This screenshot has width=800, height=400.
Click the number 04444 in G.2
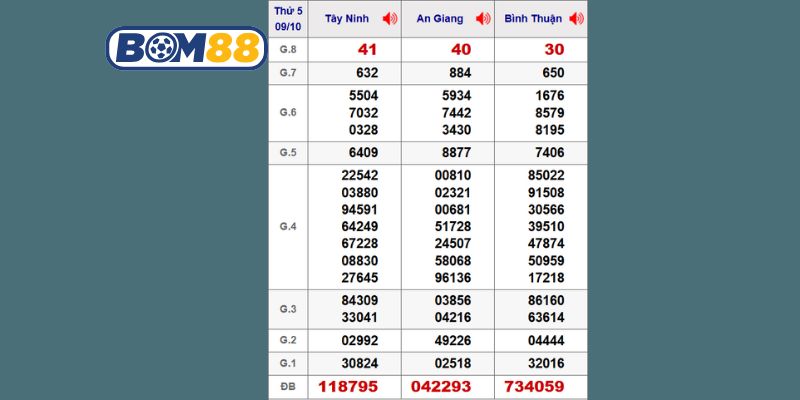pos(546,340)
